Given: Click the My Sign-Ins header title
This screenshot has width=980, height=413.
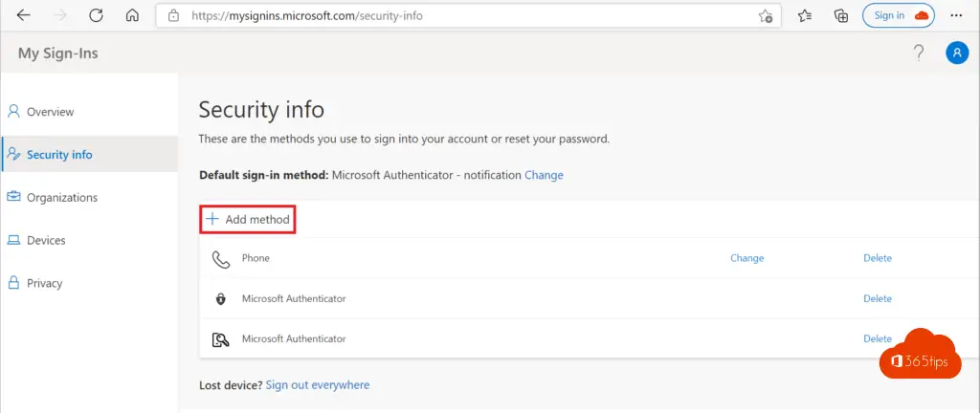Looking at the screenshot, I should (x=58, y=54).
